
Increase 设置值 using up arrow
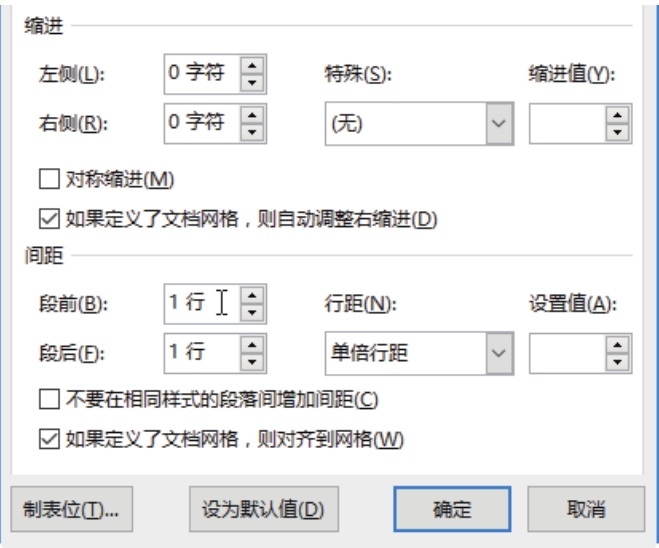(617, 345)
